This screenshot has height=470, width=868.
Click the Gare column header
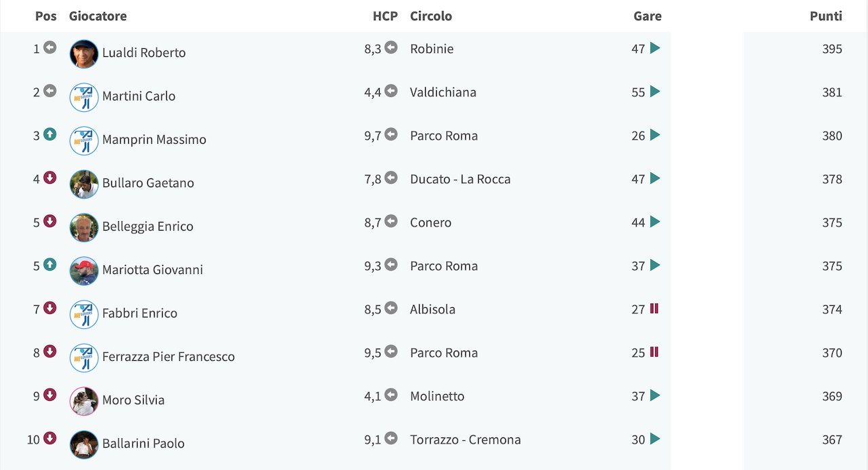(648, 16)
